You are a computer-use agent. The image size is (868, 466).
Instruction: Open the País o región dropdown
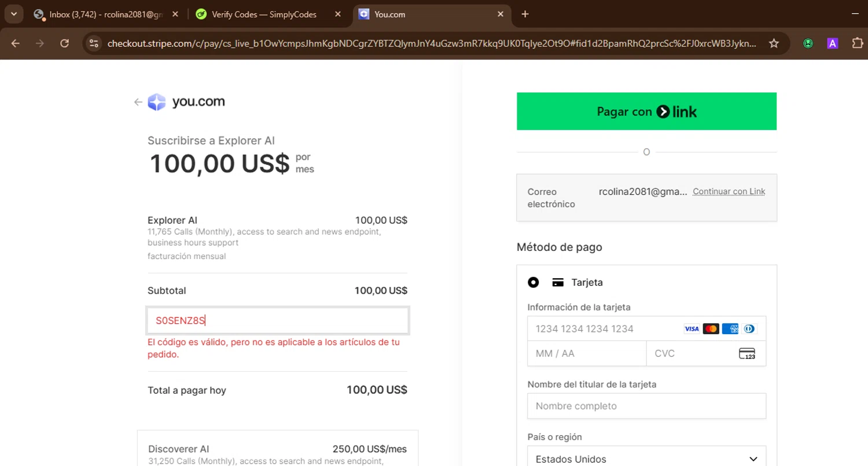(646, 459)
